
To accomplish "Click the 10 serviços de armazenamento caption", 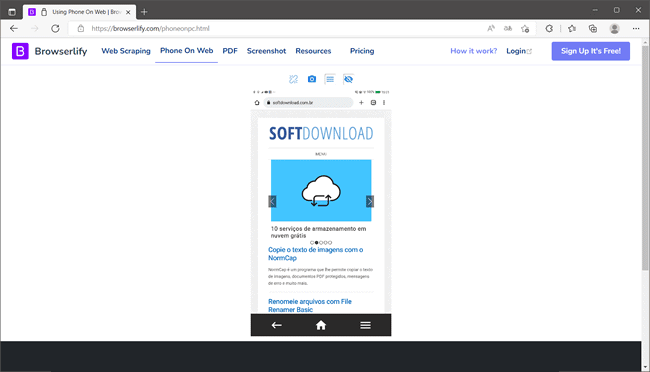I will point(318,232).
